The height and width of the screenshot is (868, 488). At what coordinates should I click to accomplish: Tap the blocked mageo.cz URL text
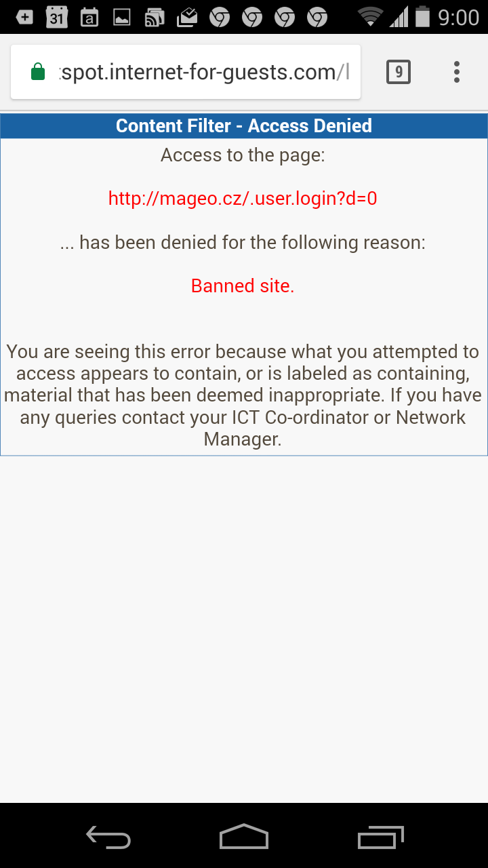(243, 199)
